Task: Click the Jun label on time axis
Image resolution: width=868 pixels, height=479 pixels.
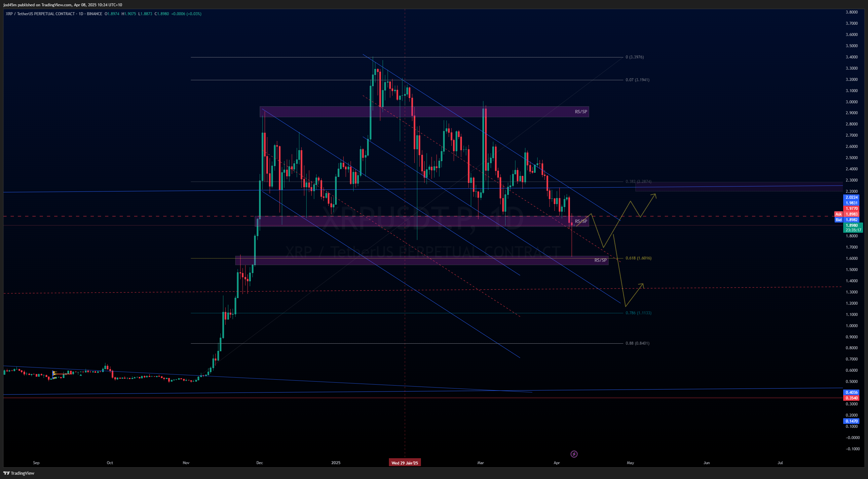Action: 707,463
